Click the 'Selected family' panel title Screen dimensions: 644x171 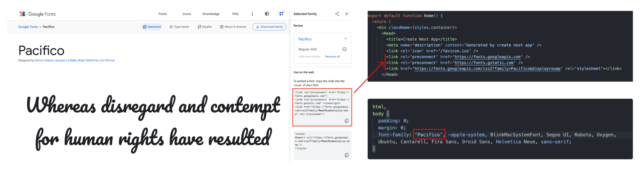click(x=305, y=14)
